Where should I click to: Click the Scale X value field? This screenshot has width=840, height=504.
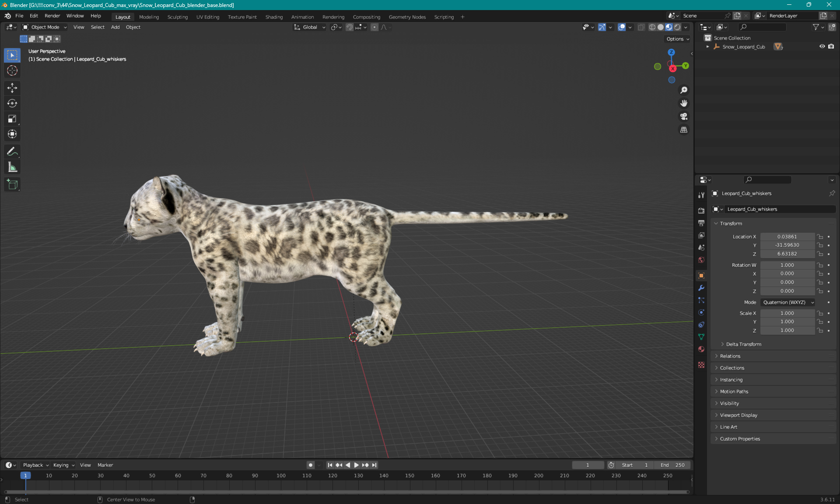[x=787, y=313]
